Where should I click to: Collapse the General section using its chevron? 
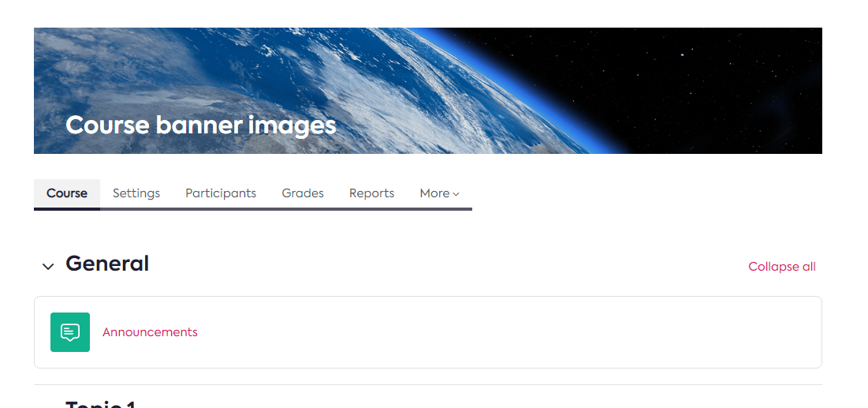point(48,267)
